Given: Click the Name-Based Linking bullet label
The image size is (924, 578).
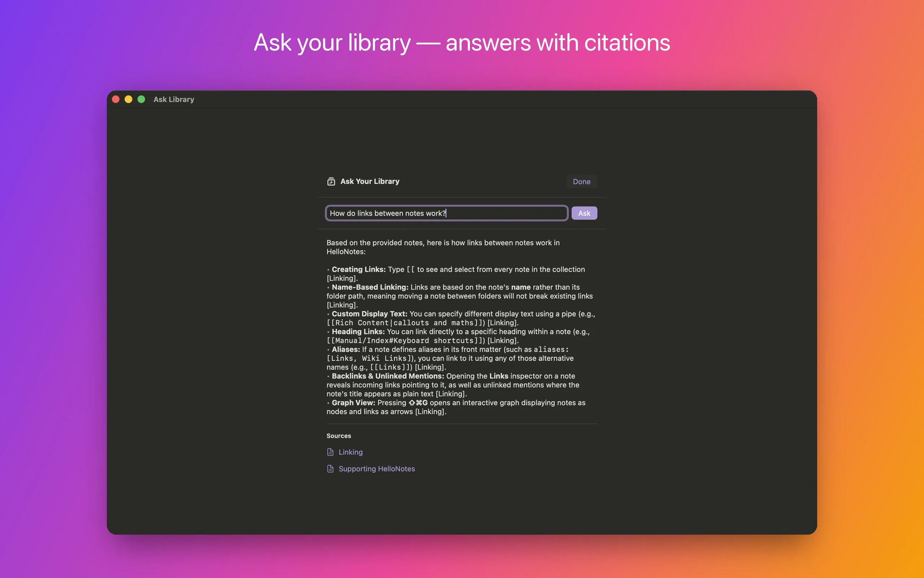Looking at the screenshot, I should [370, 287].
